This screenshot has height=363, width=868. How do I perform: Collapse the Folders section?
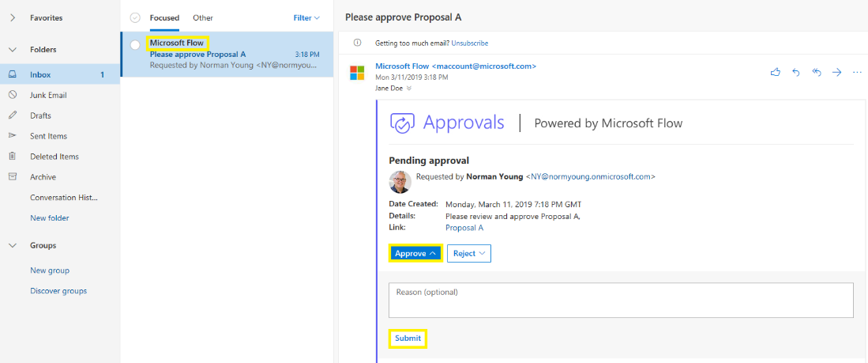[x=13, y=49]
